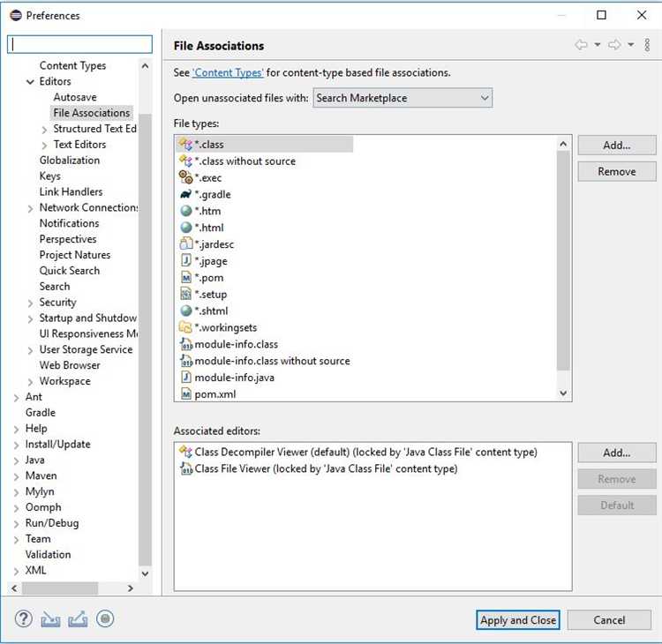Viewport: 662px width, 644px height.
Task: Click Apply and Close
Action: tap(518, 620)
